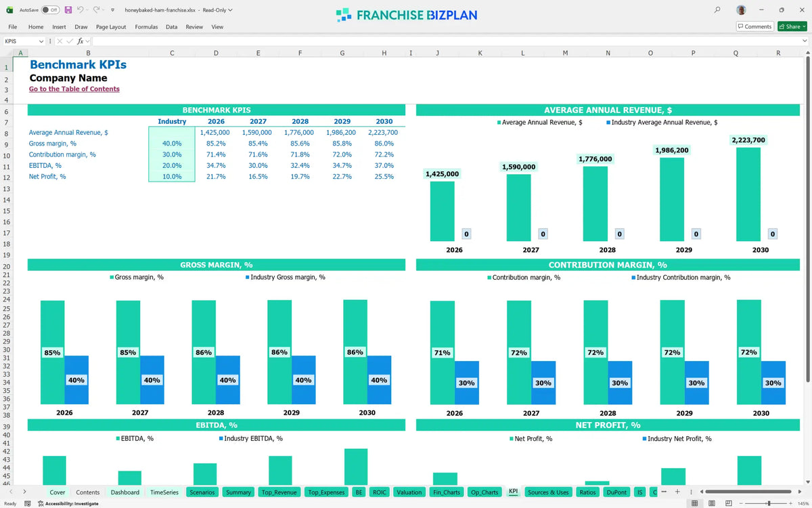The image size is (812, 508).
Task: Select the BE sheet tab
Action: [x=359, y=492]
